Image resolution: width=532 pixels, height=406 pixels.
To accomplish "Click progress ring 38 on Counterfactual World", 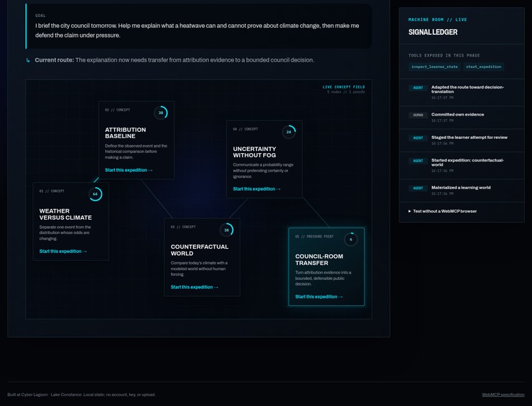I will point(226,230).
